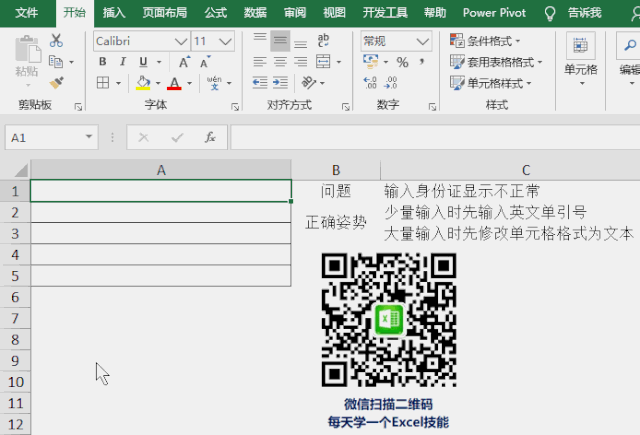Switch to the 审阅 tab
The image size is (640, 435).
point(295,13)
